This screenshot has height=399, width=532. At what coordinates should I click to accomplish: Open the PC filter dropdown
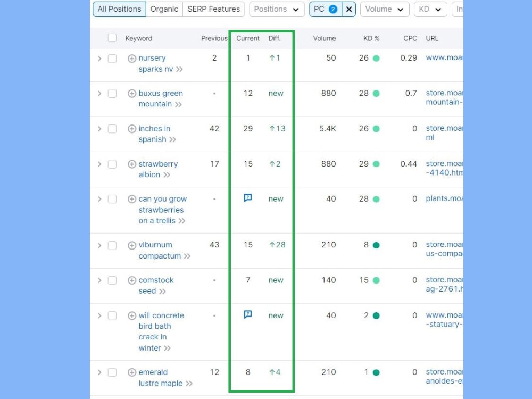pyautogui.click(x=326, y=9)
